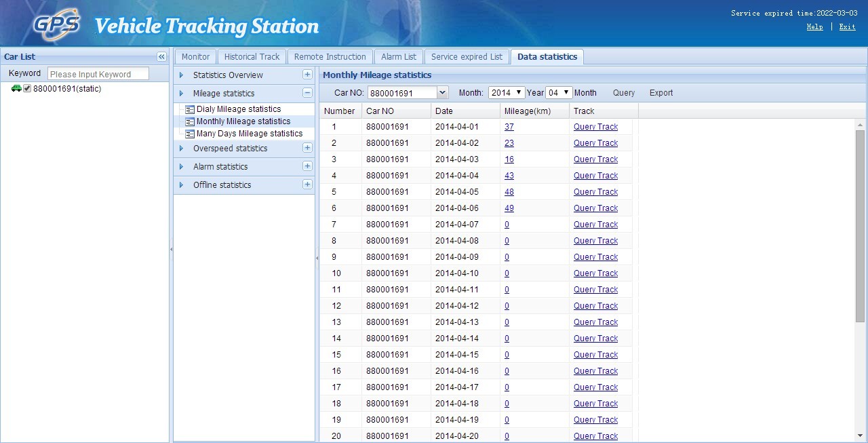Click the Car NO input field 880001691
Viewport: 868px width, 443px height.
[x=403, y=93]
